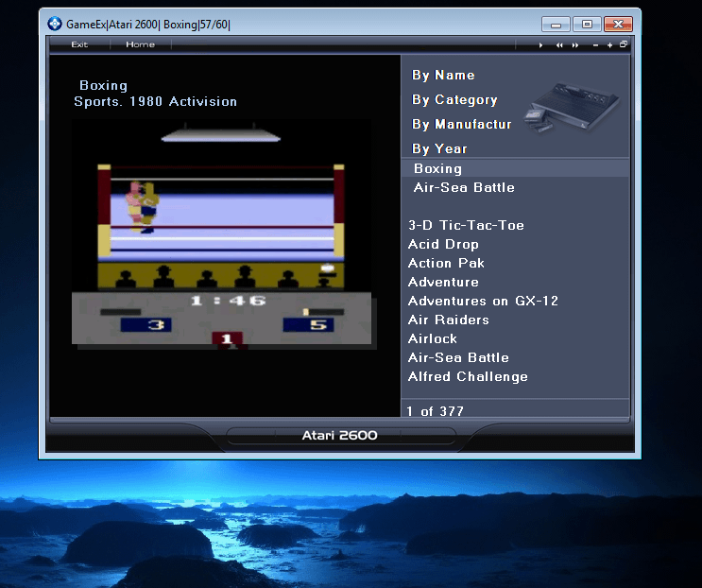
Task: Click the minus volume icon
Action: (x=595, y=44)
